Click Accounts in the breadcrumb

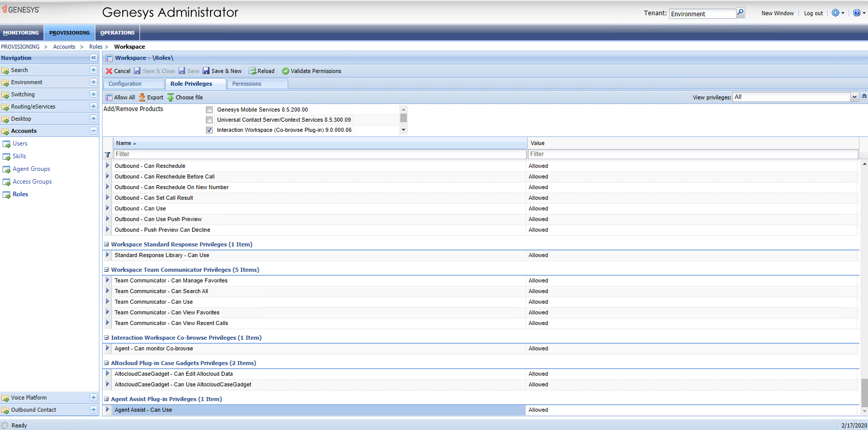click(x=64, y=47)
